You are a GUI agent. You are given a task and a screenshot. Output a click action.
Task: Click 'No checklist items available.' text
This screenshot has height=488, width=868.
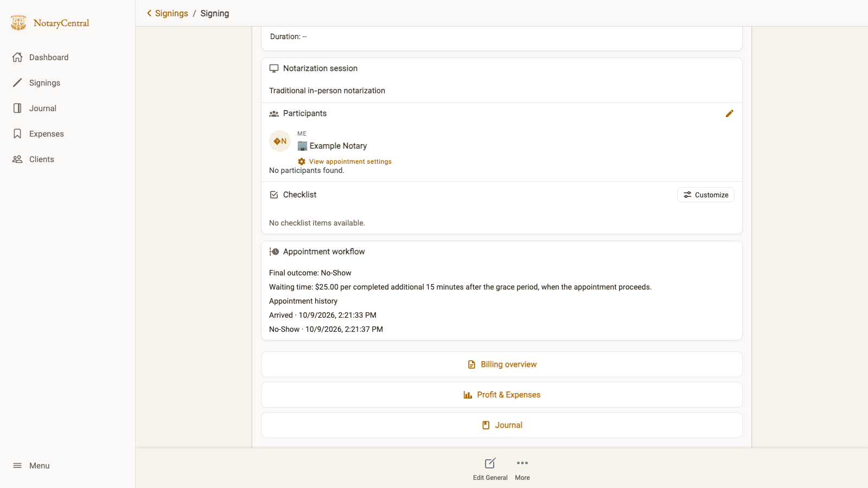(x=317, y=223)
